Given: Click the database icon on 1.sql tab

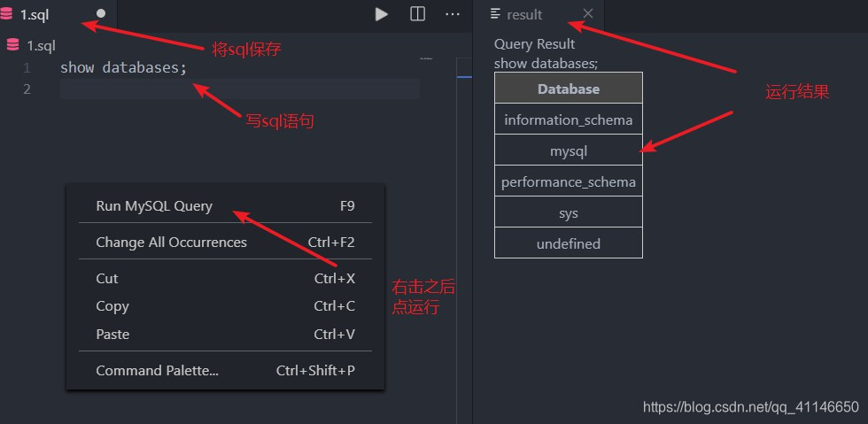Looking at the screenshot, I should point(7,14).
